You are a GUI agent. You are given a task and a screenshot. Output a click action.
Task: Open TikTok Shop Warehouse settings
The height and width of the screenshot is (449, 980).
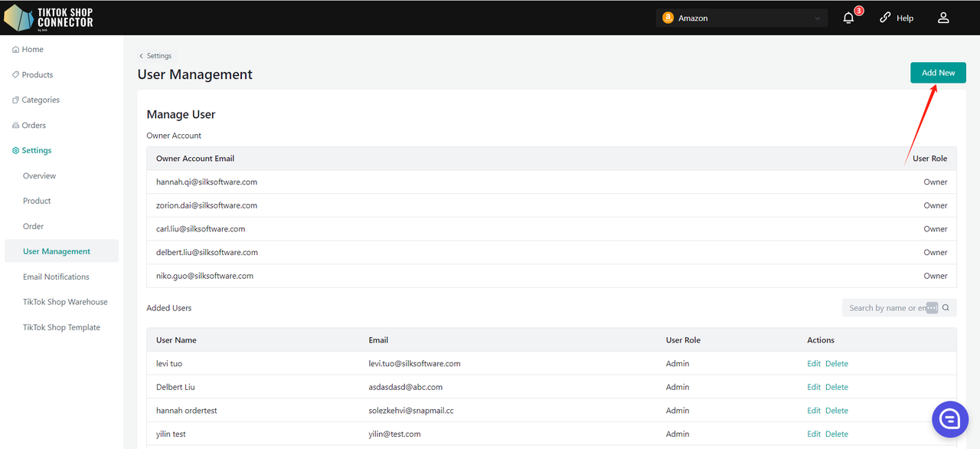[x=65, y=302]
